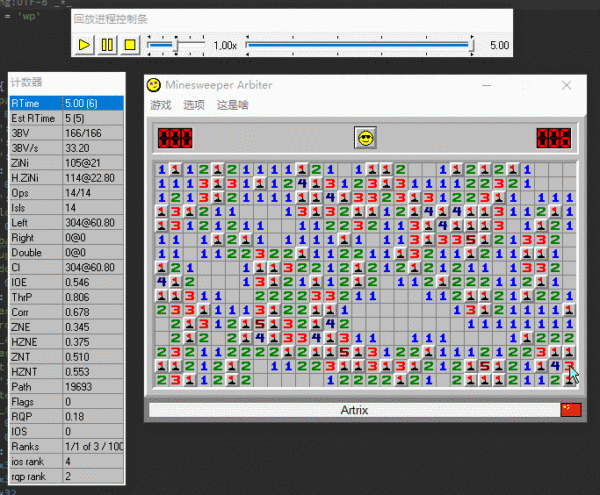Click the yellow play button in replay bar
Image resolution: width=600 pixels, height=495 pixels.
pos(84,45)
